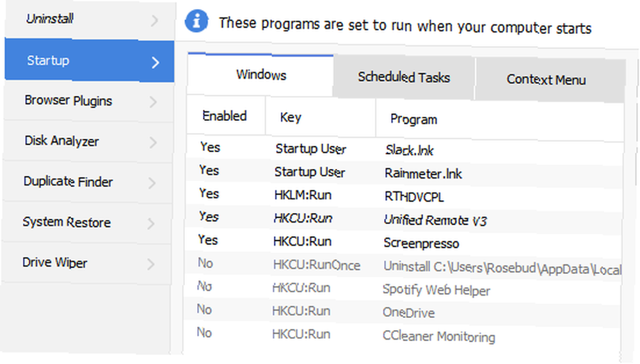The image size is (640, 364).
Task: Click the Drive Wiper chevron arrow
Action: [150, 264]
